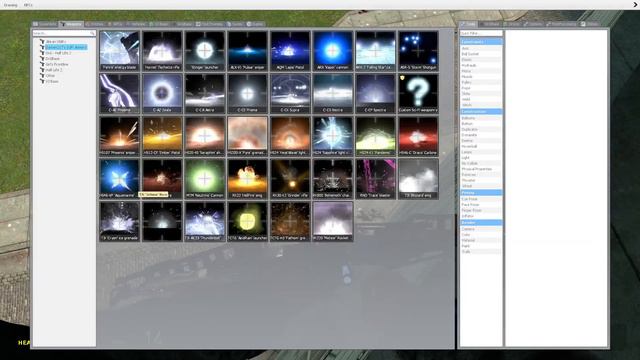Pick the 'Meteor' Rocket thumbnail
The width and height of the screenshot is (640, 360).
click(x=333, y=221)
